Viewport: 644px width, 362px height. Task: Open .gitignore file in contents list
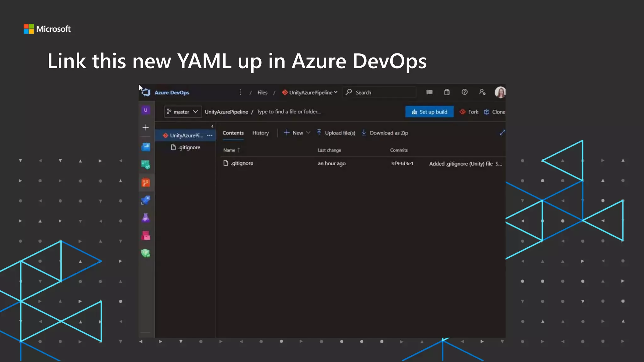[238, 163]
